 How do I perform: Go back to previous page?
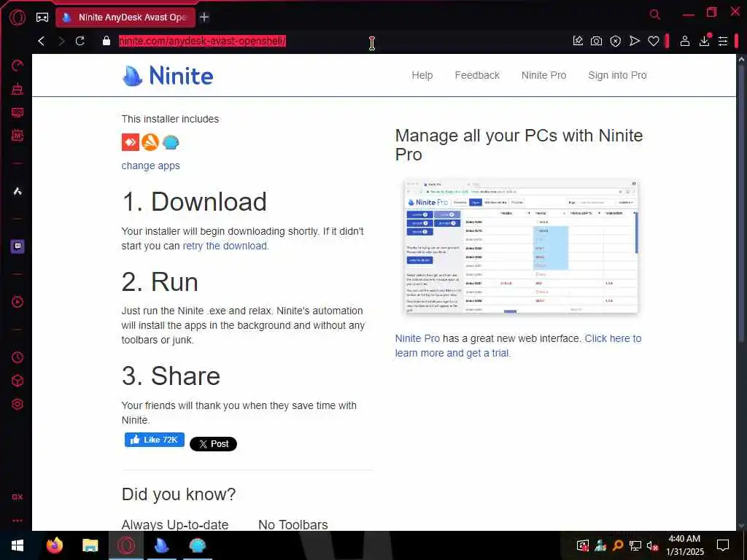coord(42,41)
